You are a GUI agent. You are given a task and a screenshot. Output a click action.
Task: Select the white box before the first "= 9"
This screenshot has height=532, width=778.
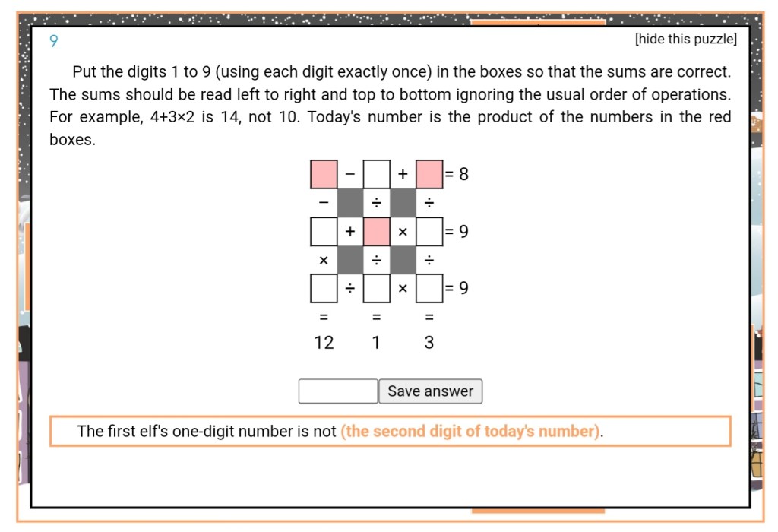click(429, 231)
